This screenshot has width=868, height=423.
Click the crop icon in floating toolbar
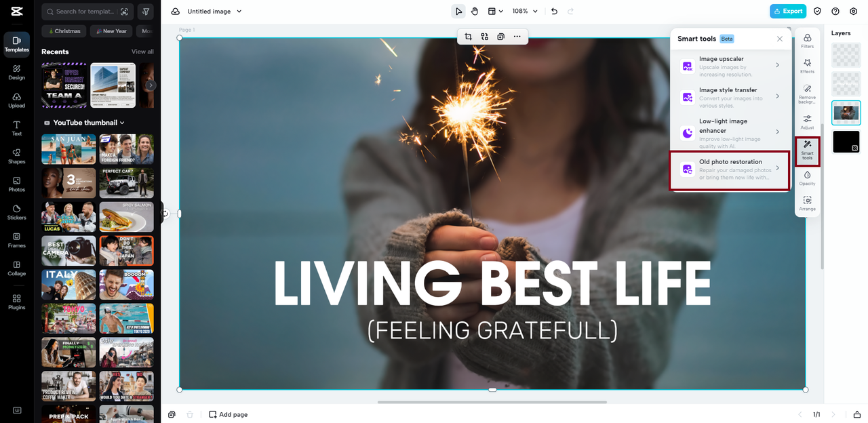pos(468,37)
